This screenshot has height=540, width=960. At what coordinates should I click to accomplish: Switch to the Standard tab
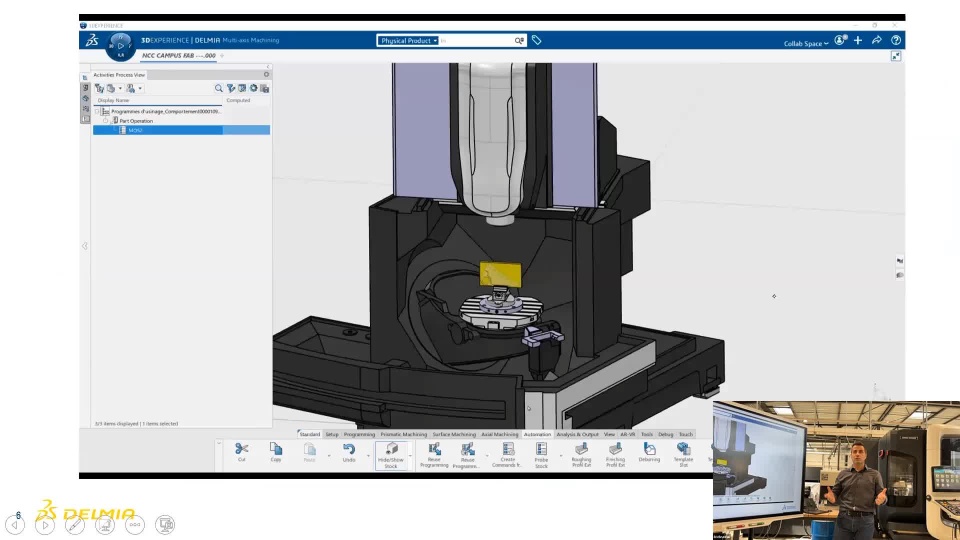point(309,434)
